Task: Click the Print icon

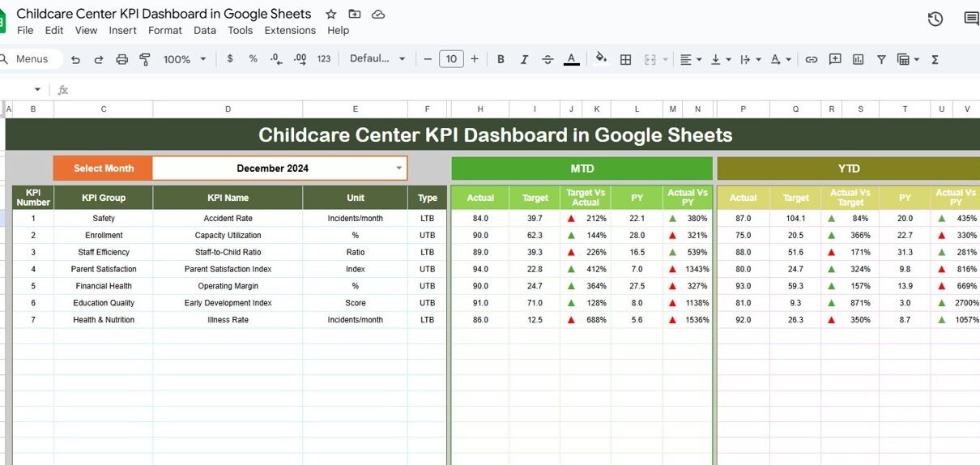Action: point(121,59)
